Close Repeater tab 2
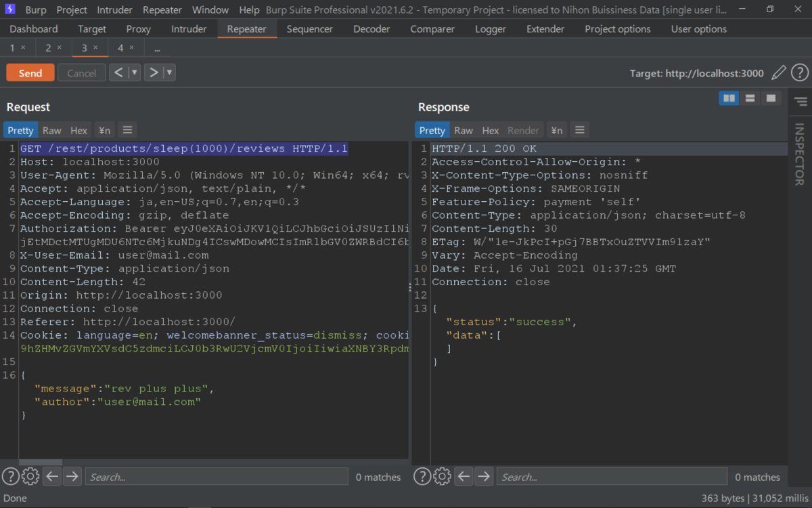This screenshot has width=812, height=508. click(59, 47)
